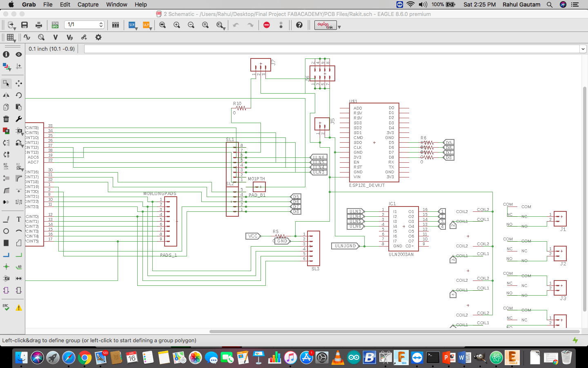Screen dimensions: 588x368
Task: Expand the command line history dropdown
Action: (x=583, y=49)
